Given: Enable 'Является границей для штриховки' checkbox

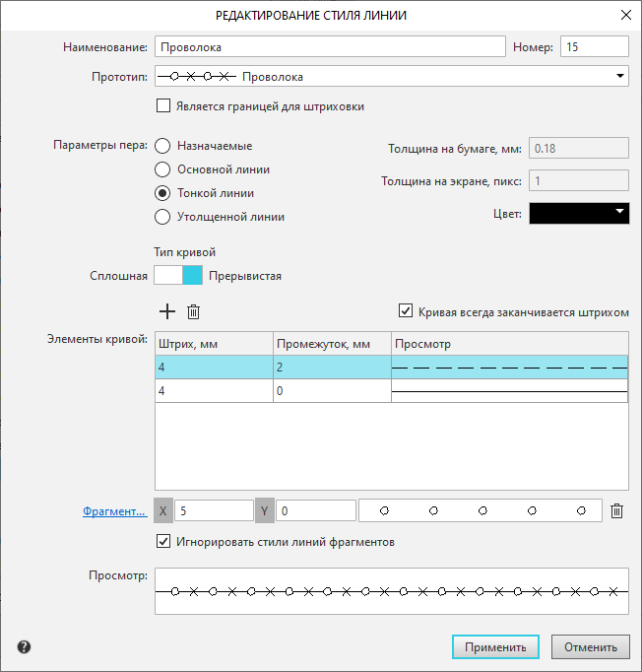Looking at the screenshot, I should pos(163,106).
